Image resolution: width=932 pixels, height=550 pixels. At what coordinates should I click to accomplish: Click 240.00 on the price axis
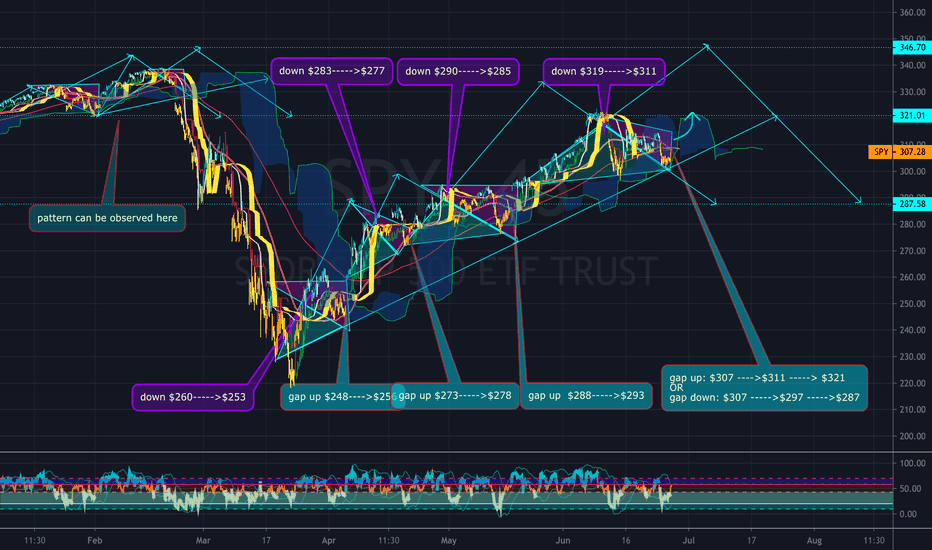(912, 330)
